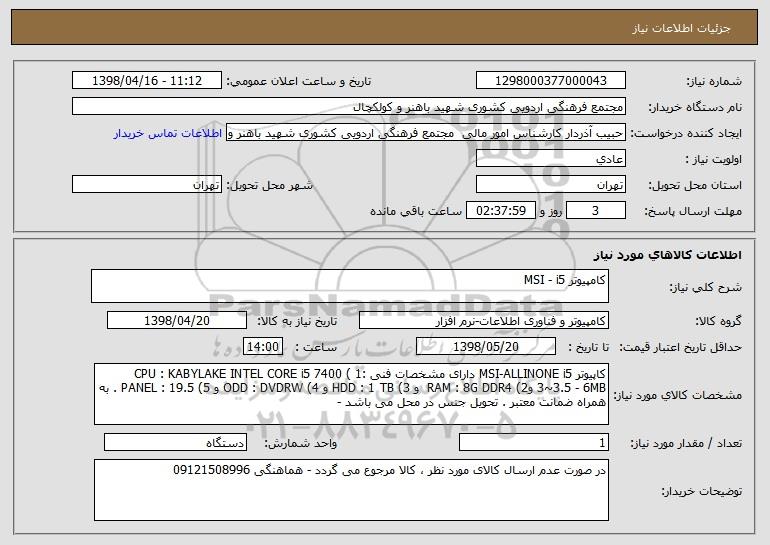Click the label شرح کلی نیاز
770x545 pixels.
[706, 287]
